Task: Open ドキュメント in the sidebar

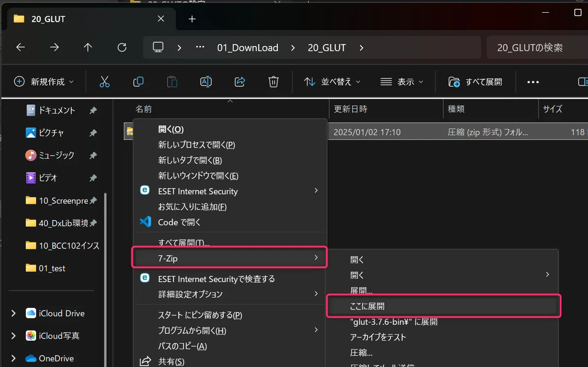Action: (57, 111)
